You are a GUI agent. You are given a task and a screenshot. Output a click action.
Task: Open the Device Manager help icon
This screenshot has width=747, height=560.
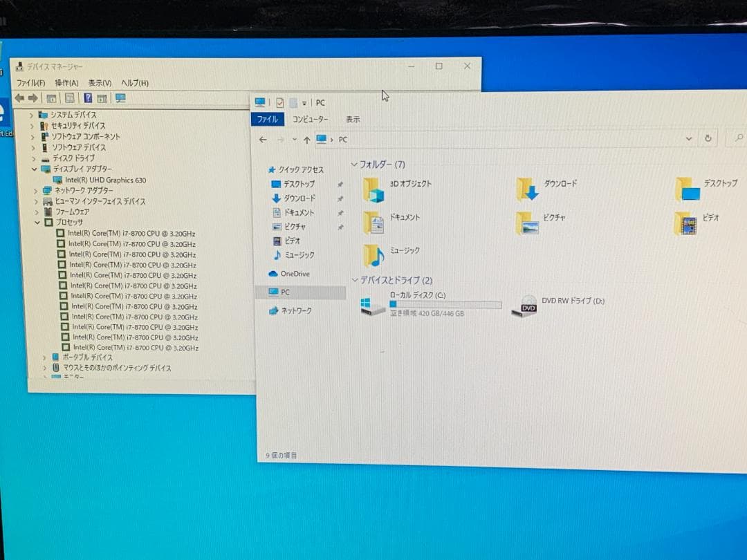(88, 97)
